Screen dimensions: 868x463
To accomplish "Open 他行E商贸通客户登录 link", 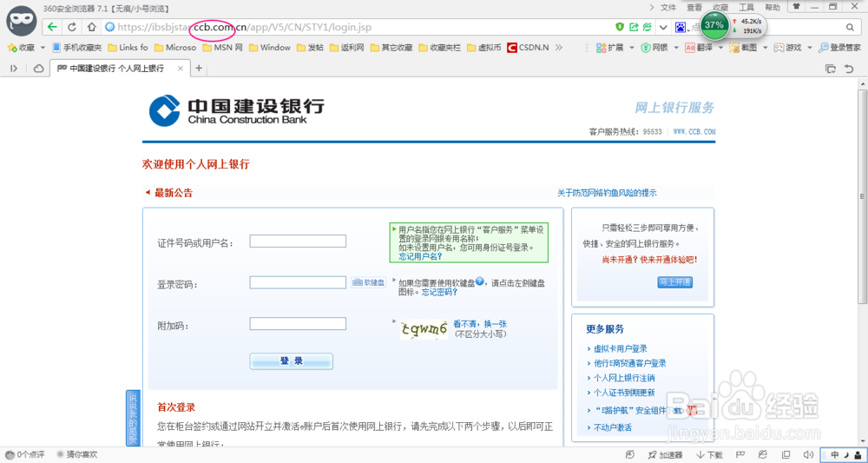I will click(x=630, y=363).
